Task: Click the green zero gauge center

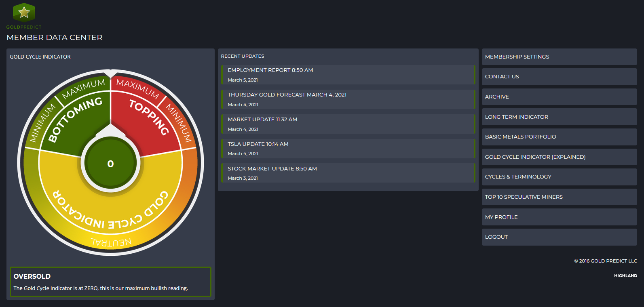Action: [110, 164]
